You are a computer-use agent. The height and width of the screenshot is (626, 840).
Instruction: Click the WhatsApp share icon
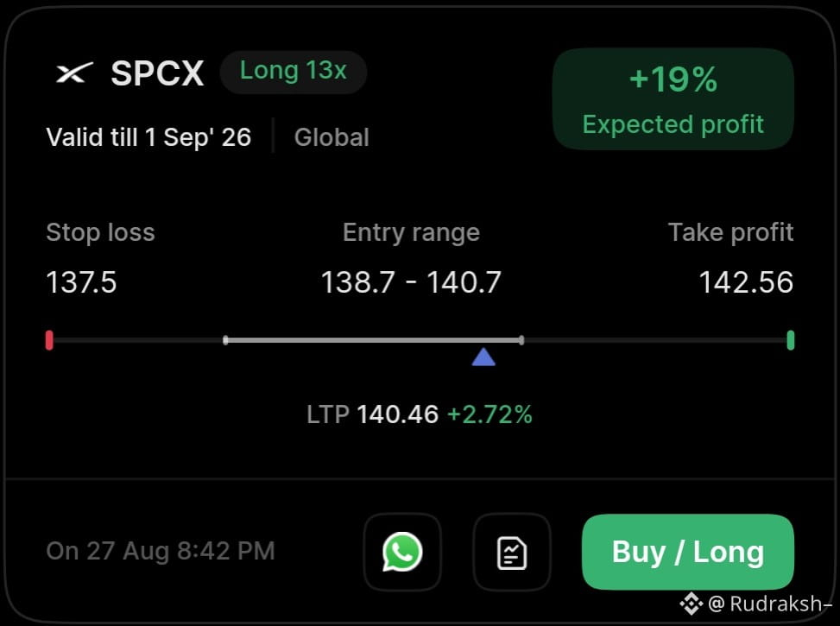pos(402,552)
